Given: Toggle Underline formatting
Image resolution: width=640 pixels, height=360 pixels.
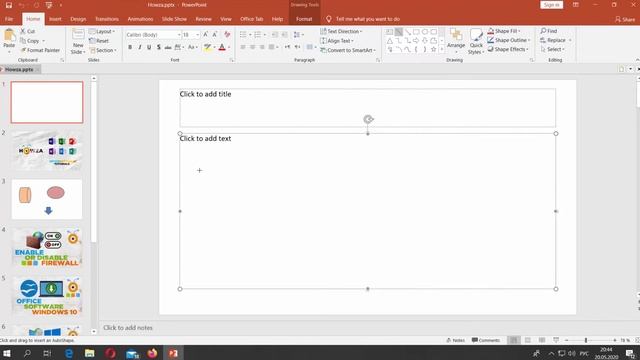Looking at the screenshot, I should (149, 47).
